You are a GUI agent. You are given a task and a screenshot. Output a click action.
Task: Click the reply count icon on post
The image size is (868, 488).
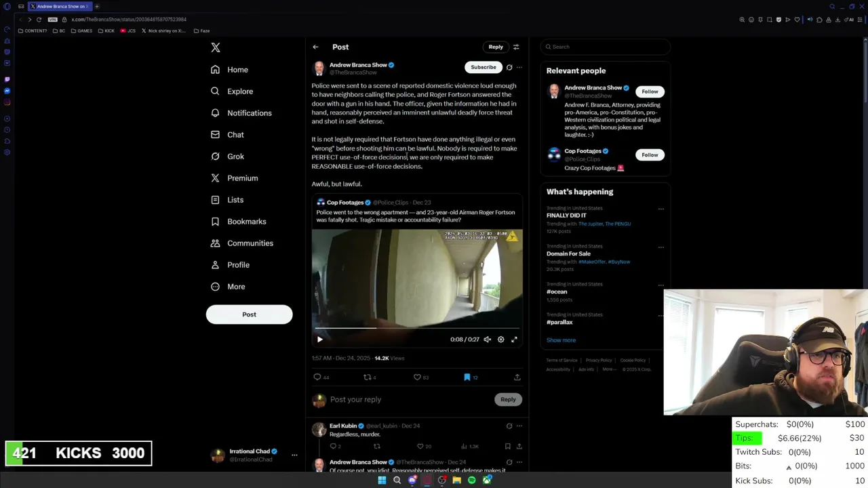(317, 377)
